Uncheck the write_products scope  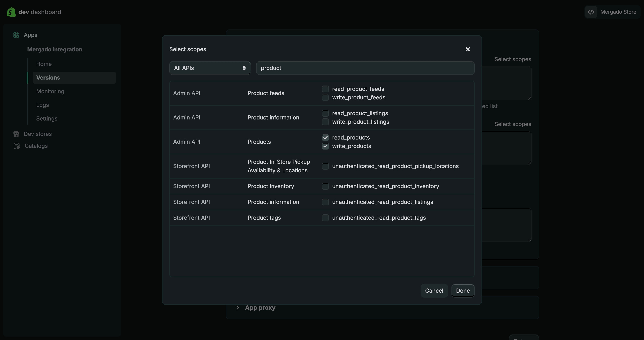[325, 146]
